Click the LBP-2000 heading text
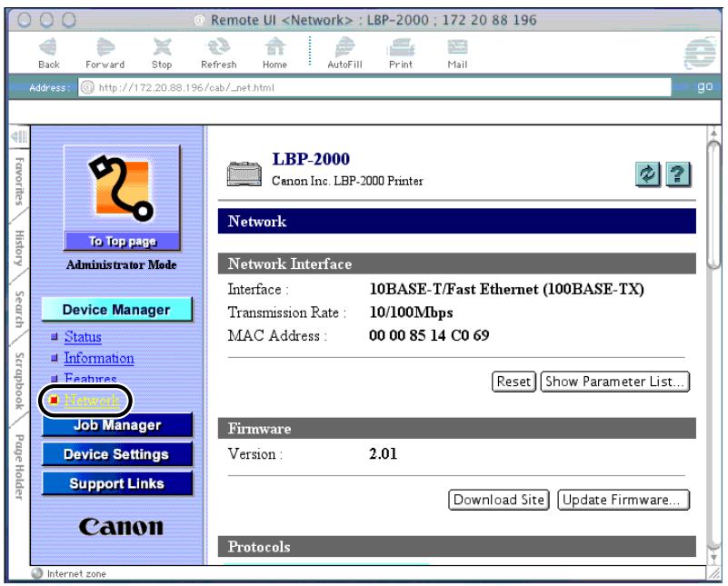Image resolution: width=728 pixels, height=586 pixels. [x=311, y=159]
